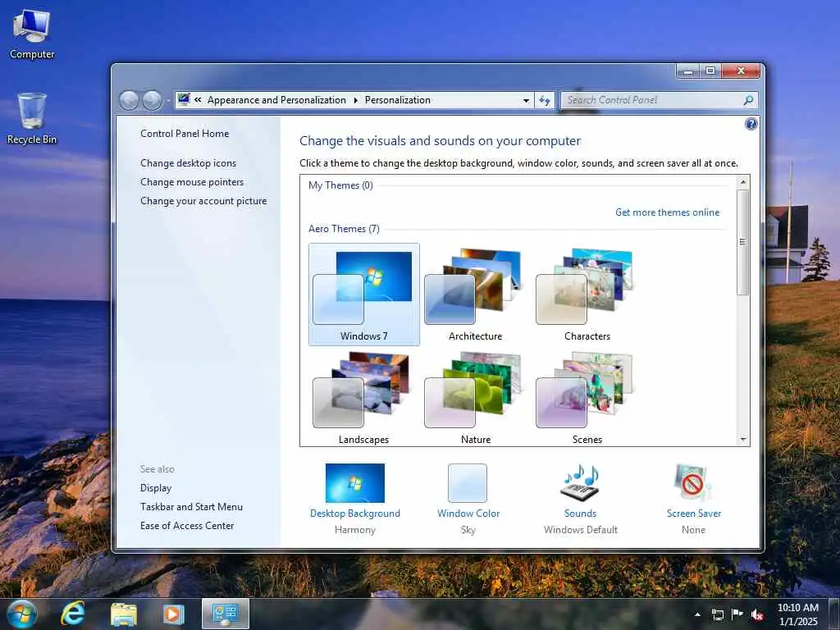Select the Windows 7 theme
The width and height of the screenshot is (840, 630).
pos(363,294)
